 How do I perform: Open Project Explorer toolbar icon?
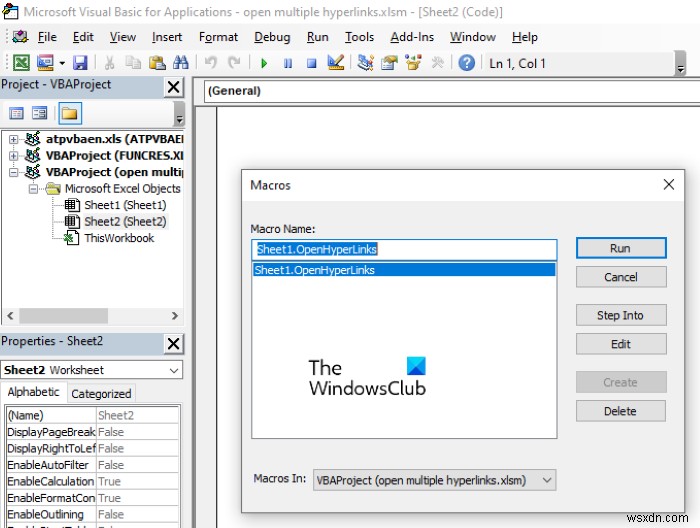pyautogui.click(x=365, y=62)
